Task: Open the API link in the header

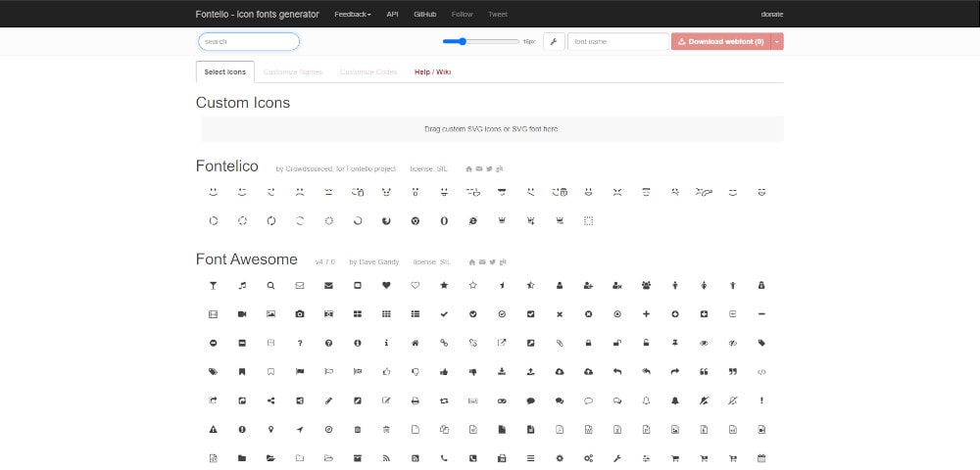Action: pyautogui.click(x=393, y=15)
